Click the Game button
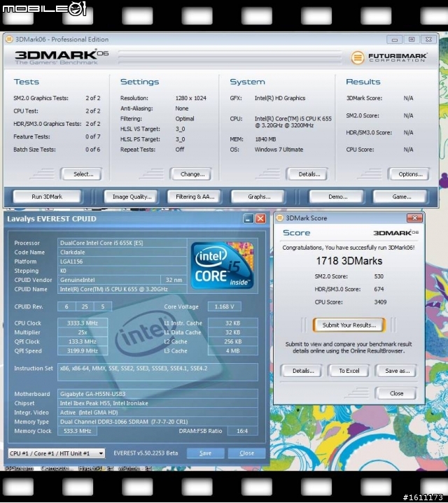 click(401, 197)
